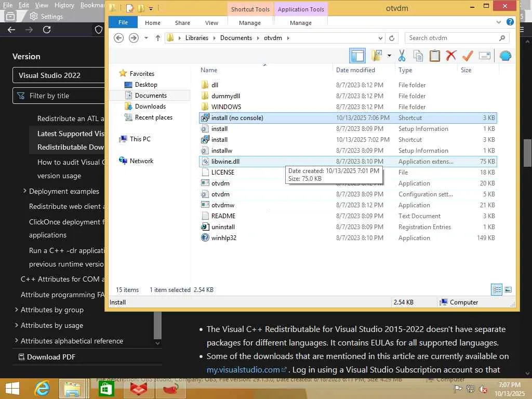This screenshot has width=532, height=399.
Task: Delete the selection with red X icon
Action: pos(451,56)
